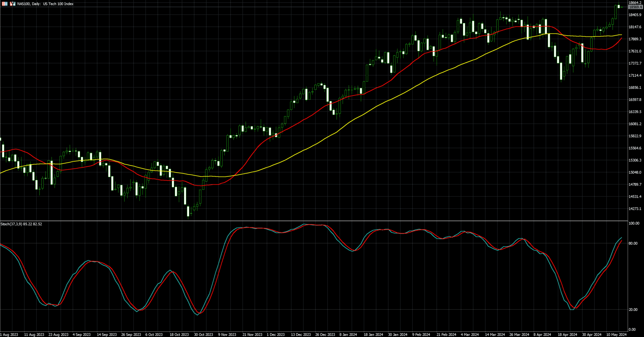Click the 18664.2 price scale label
The image size is (644, 337).
635,3
